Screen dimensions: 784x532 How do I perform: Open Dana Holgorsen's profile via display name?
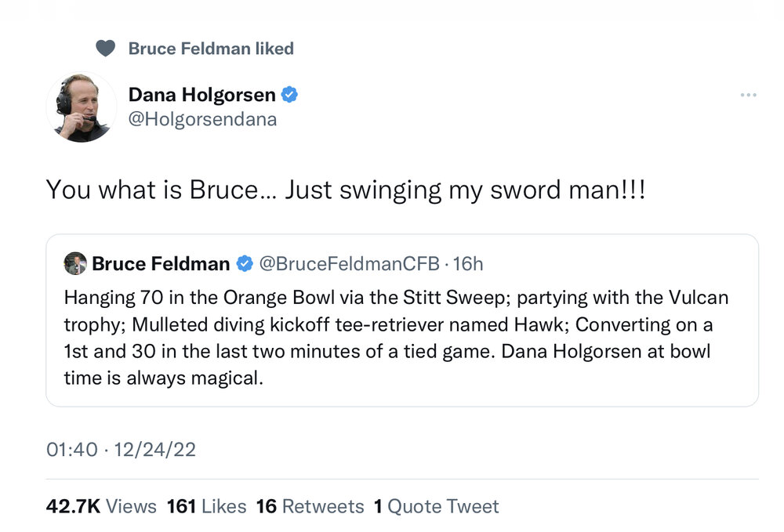pyautogui.click(x=201, y=96)
